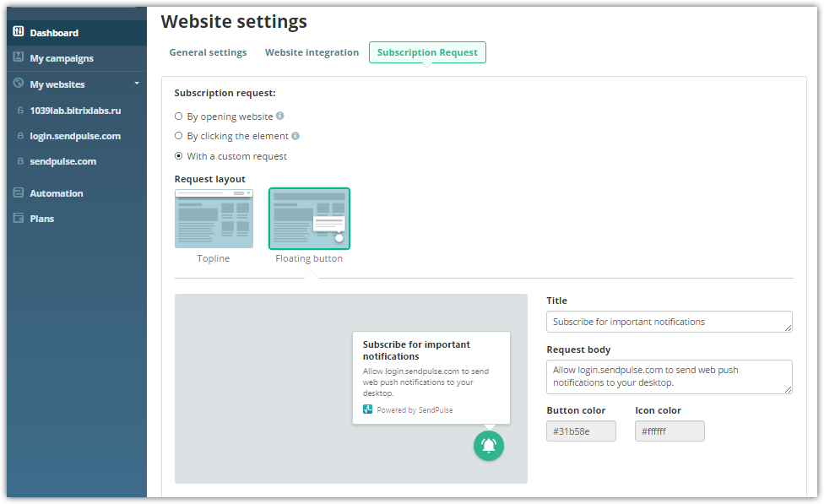The image size is (824, 504).
Task: Click the Request layout label
Action: pyautogui.click(x=209, y=179)
